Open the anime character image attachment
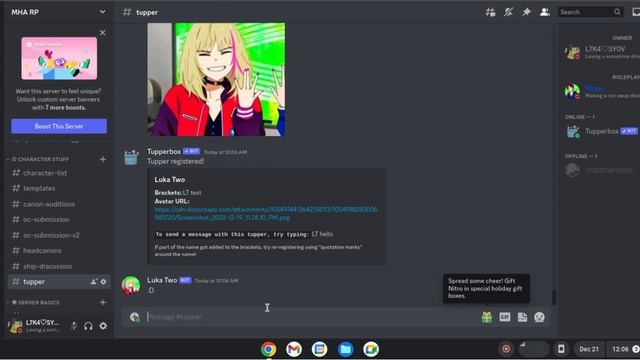640x360 pixels. coord(216,79)
